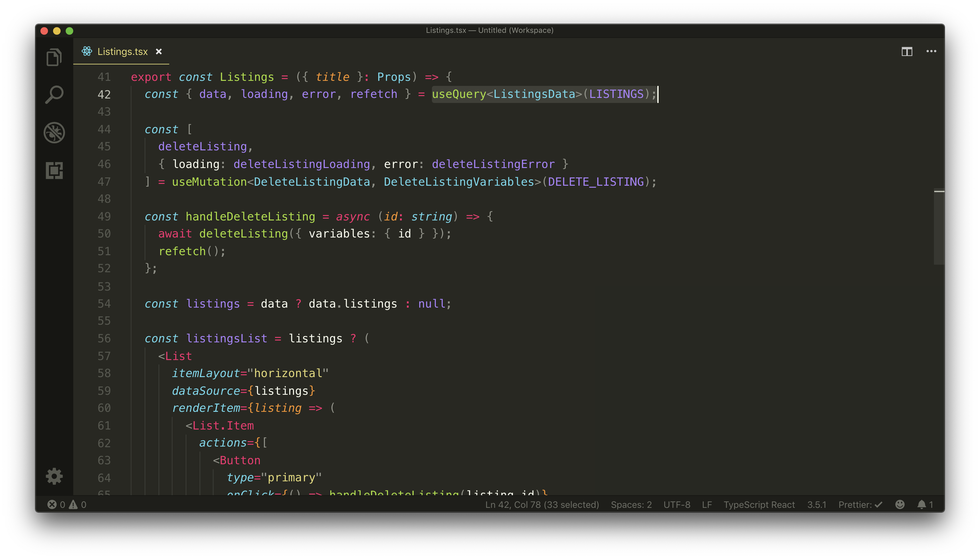The image size is (980, 559).
Task: Click the Ln 42, Col 78 position indicator
Action: [542, 504]
